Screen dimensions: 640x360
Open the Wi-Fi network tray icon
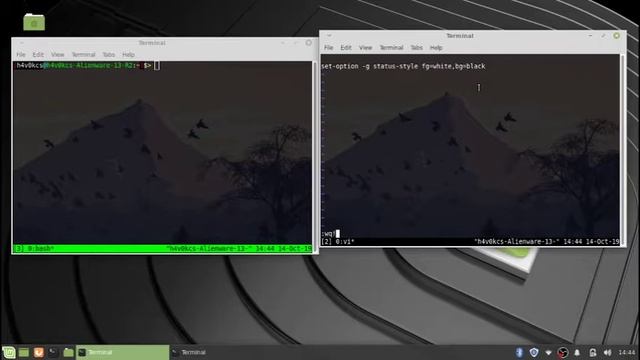pyautogui.click(x=548, y=352)
